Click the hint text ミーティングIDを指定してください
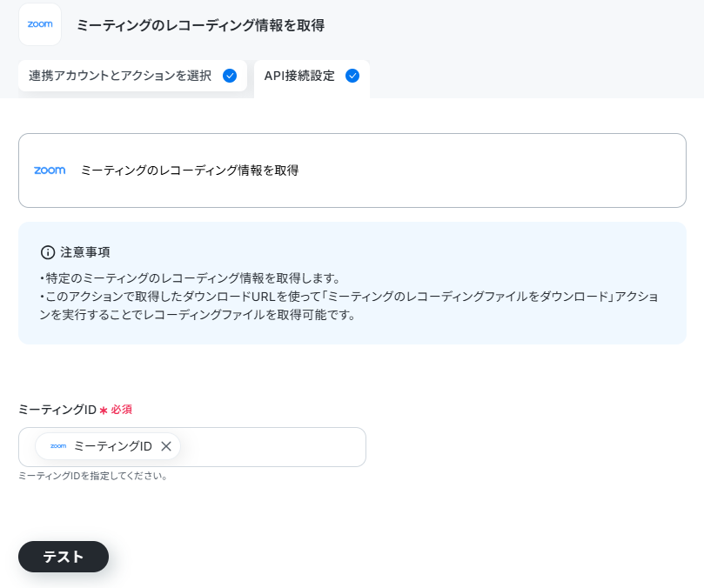Screen dimensions: 704x588 (93, 476)
